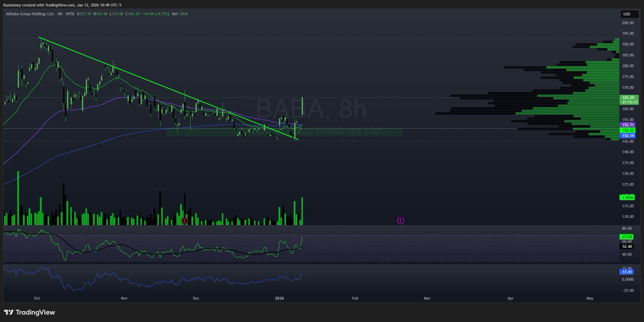Click the purple upcoming earnings E marker
Screen dimensions: 644x322
400,221
